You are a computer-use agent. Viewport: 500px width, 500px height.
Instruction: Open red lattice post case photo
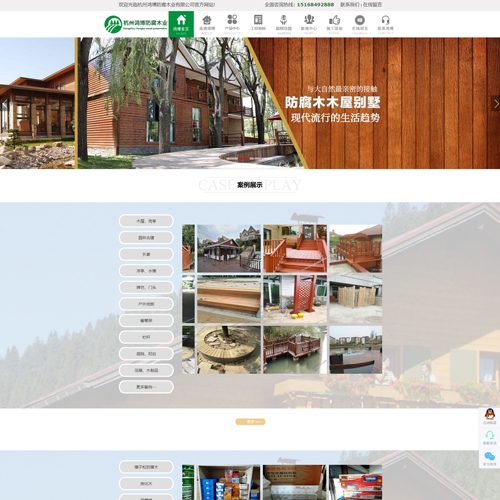click(x=295, y=299)
